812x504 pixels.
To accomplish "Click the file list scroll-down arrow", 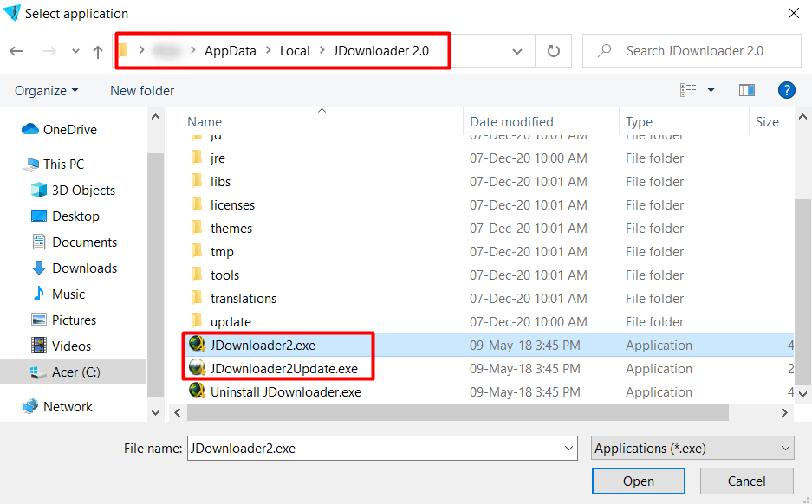I will [x=802, y=394].
